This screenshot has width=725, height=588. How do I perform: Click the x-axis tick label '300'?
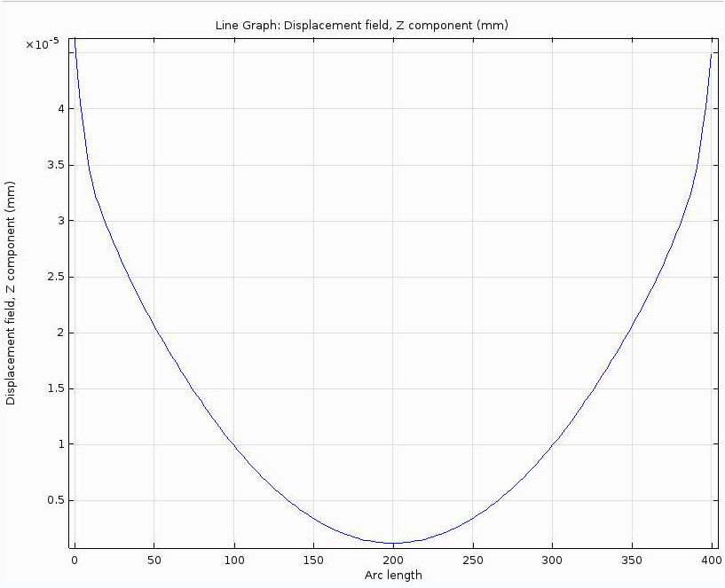pyautogui.click(x=552, y=561)
